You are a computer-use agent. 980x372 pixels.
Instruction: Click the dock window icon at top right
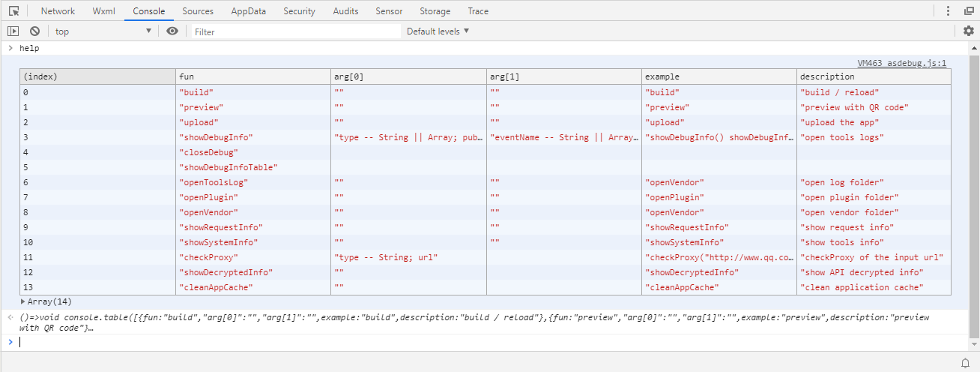click(x=967, y=11)
